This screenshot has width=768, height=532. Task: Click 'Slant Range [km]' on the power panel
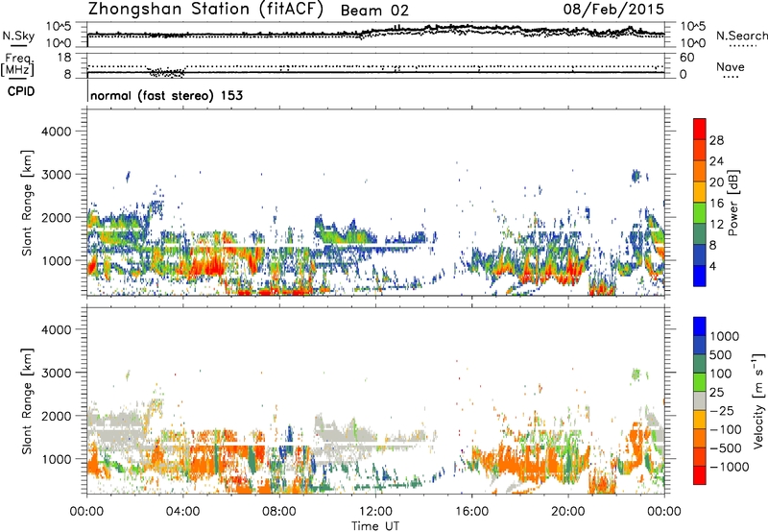(x=27, y=204)
